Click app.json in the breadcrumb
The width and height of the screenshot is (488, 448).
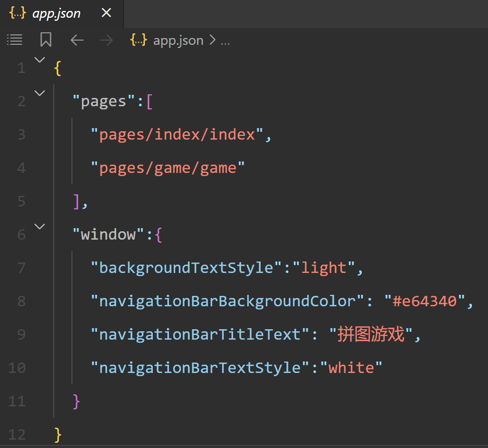pos(178,41)
